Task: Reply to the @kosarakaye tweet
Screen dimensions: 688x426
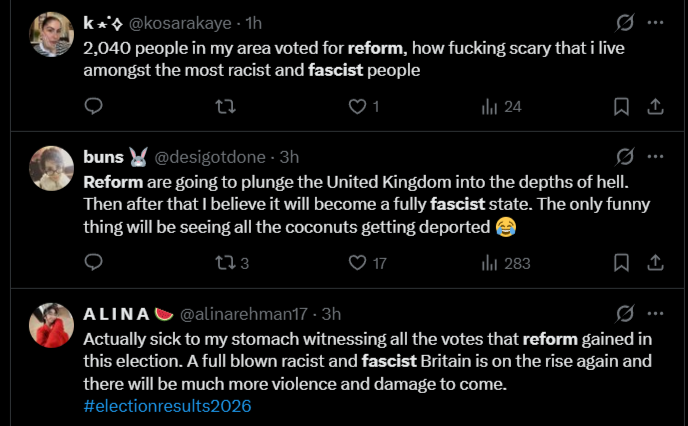Action: (x=93, y=106)
